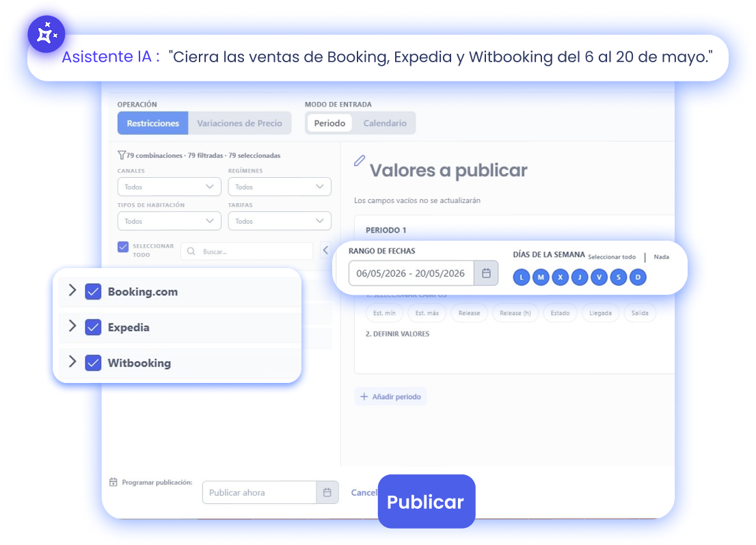Click the search magnifier icon in Buscar
756x545 pixels.
191,251
